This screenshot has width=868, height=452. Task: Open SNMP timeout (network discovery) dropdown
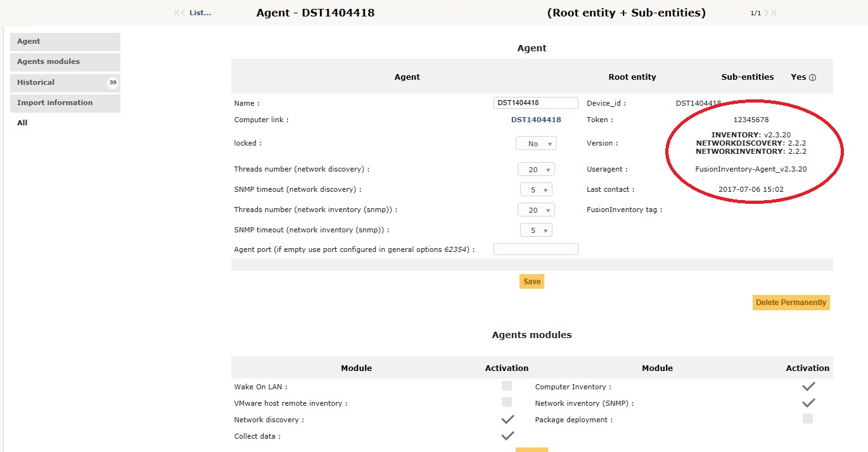coord(536,189)
